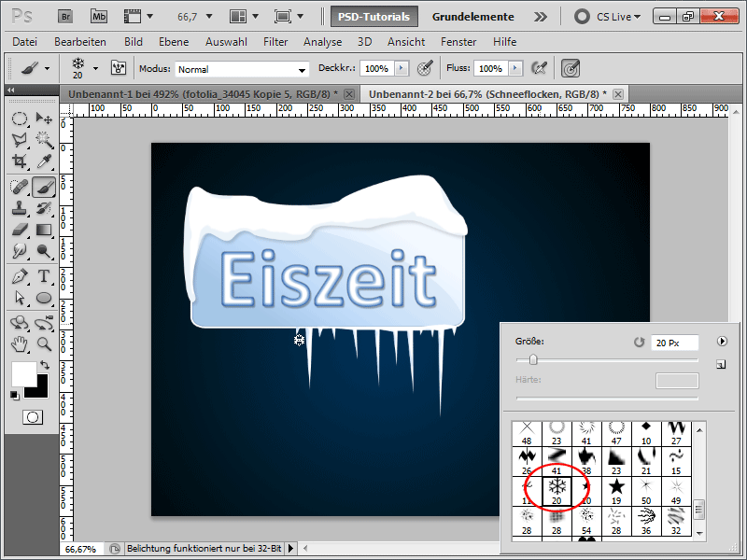Image resolution: width=747 pixels, height=560 pixels.
Task: Switch to the Grundelemente workspace
Action: (x=473, y=17)
